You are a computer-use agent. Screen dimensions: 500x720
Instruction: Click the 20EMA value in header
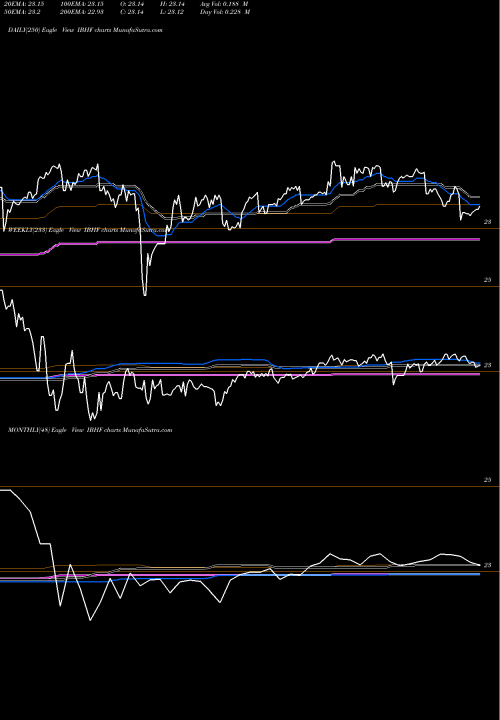point(24,4)
